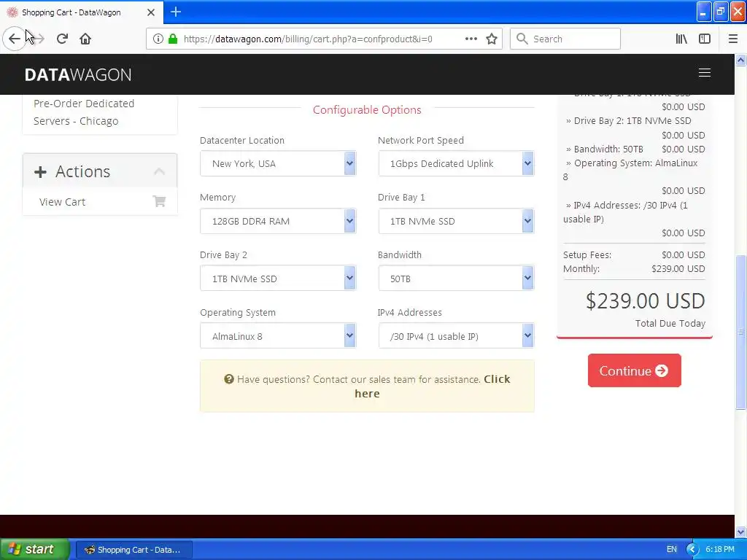Screen dimensions: 747x560
Task: Go back with the browser back arrow
Action: point(15,39)
